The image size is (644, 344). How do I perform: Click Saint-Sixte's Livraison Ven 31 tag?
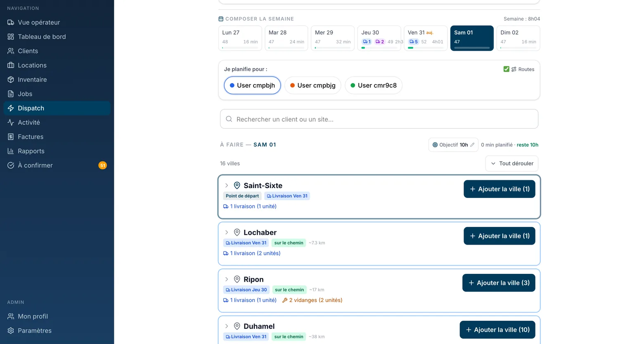(x=287, y=196)
